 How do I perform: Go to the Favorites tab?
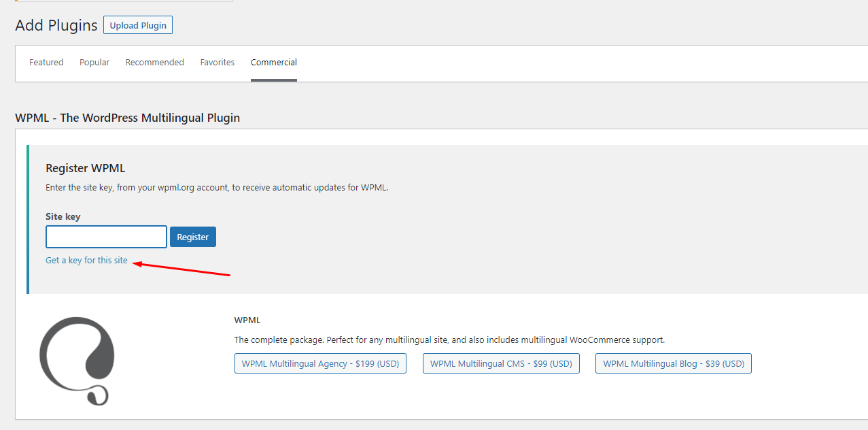tap(218, 63)
